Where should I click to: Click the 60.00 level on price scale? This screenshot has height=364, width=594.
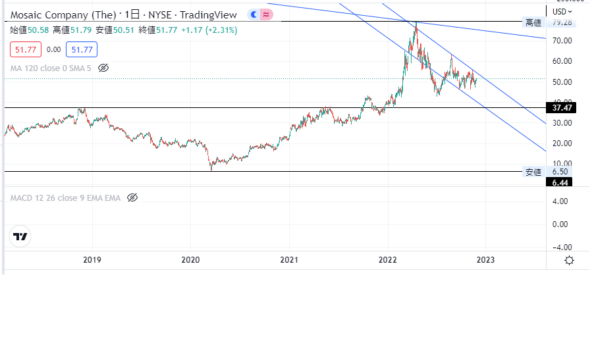coord(562,61)
